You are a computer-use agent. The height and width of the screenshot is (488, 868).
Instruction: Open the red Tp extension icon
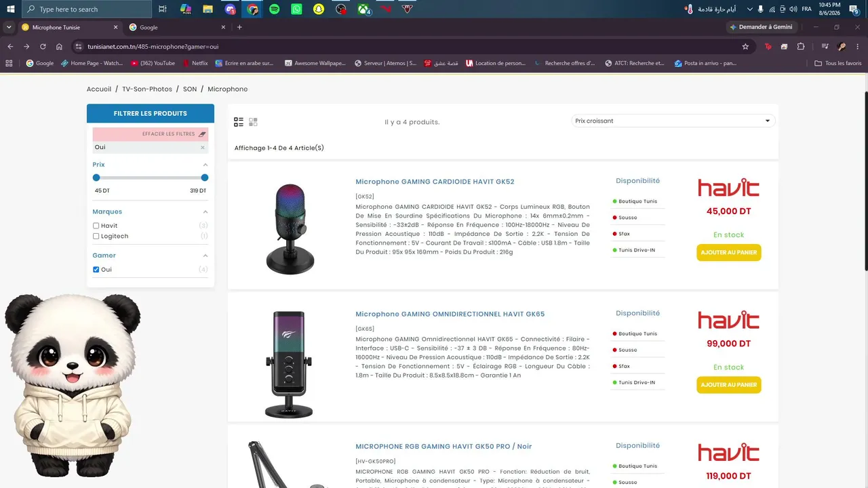click(768, 47)
